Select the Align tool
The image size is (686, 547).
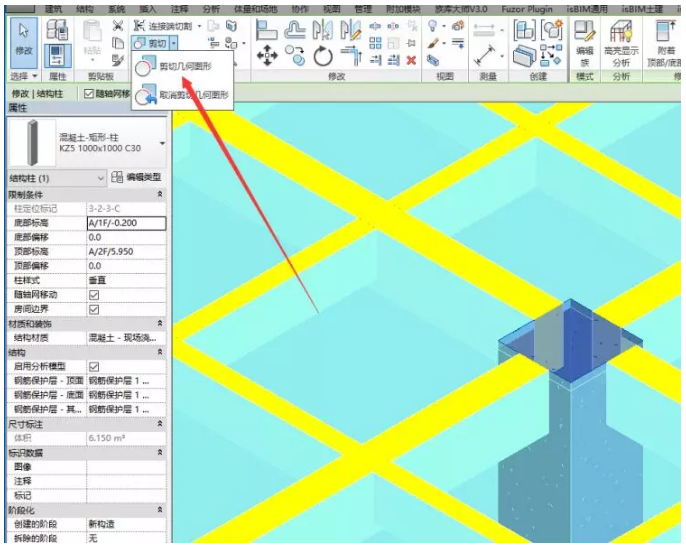point(267,30)
